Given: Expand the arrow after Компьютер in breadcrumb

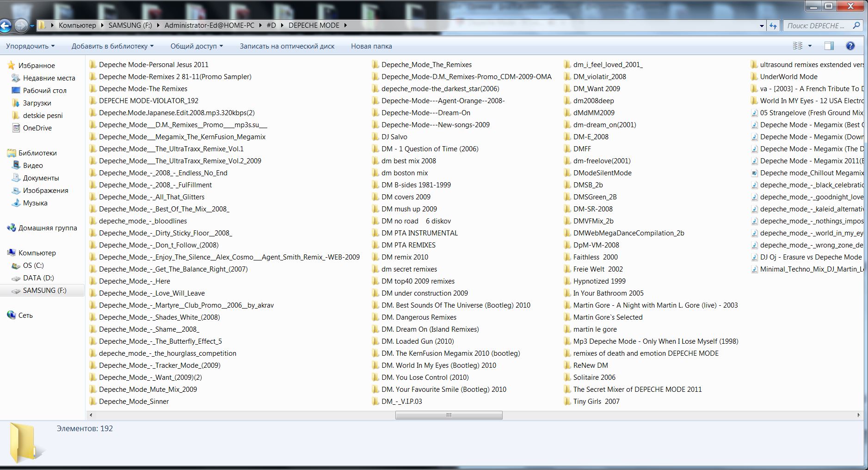Looking at the screenshot, I should pos(102,25).
